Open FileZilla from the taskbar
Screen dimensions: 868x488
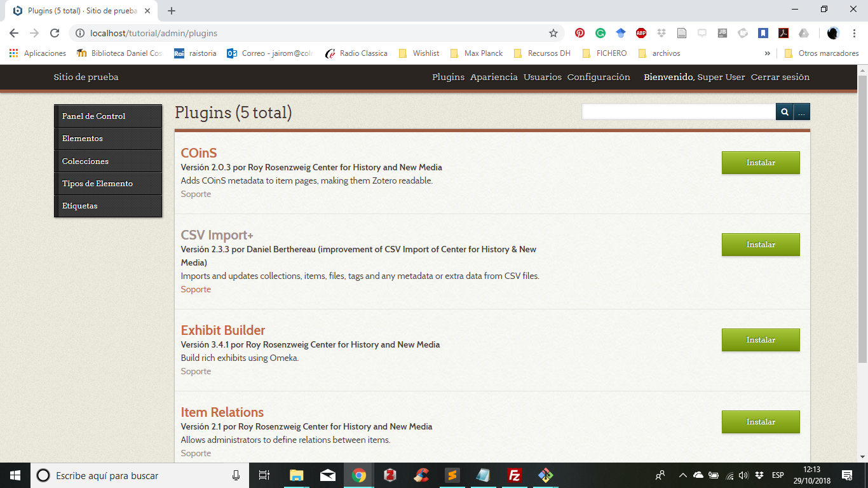pos(514,475)
